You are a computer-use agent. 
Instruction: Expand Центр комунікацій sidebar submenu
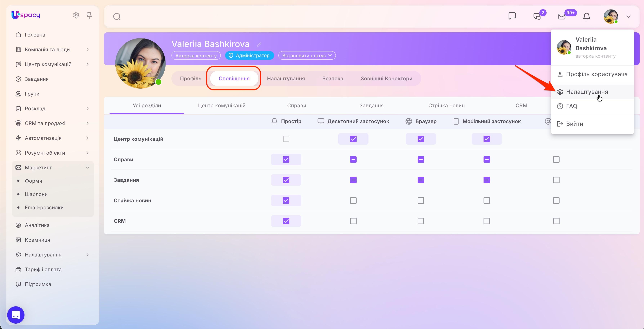coord(87,64)
